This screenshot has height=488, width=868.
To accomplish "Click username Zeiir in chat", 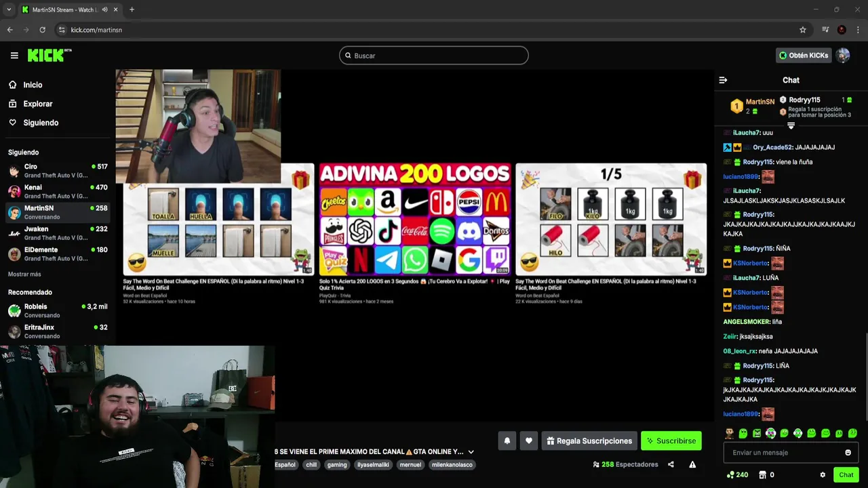I will click(x=730, y=336).
